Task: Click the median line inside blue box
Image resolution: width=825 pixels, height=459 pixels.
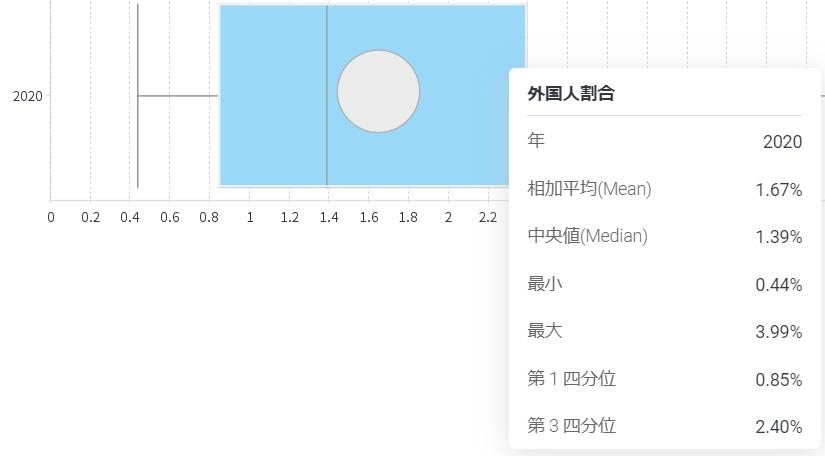Action: (x=327, y=95)
